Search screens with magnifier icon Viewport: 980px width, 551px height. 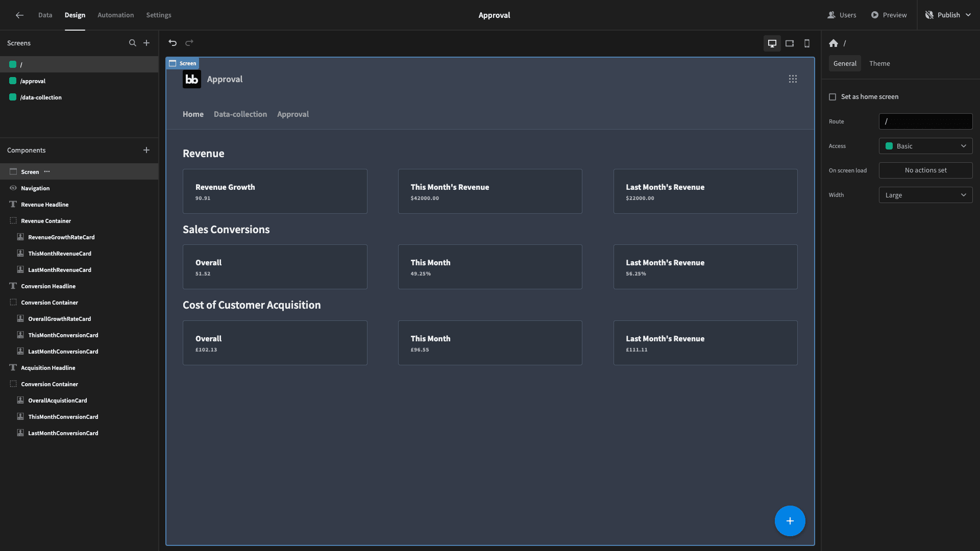point(133,43)
